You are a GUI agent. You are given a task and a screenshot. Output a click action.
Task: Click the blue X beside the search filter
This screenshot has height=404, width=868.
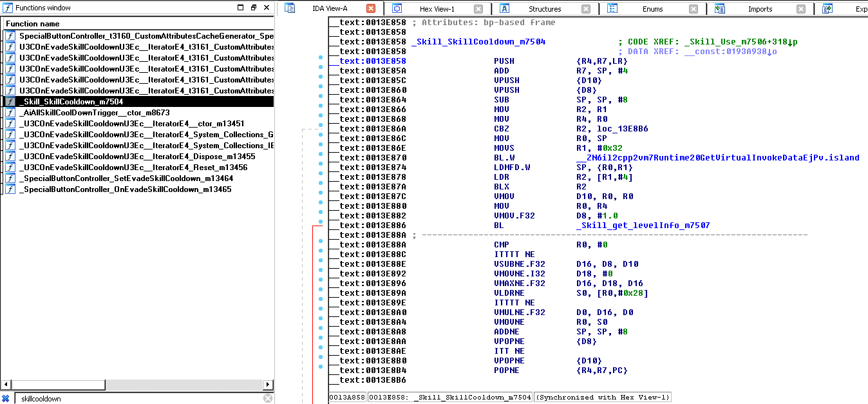5,398
